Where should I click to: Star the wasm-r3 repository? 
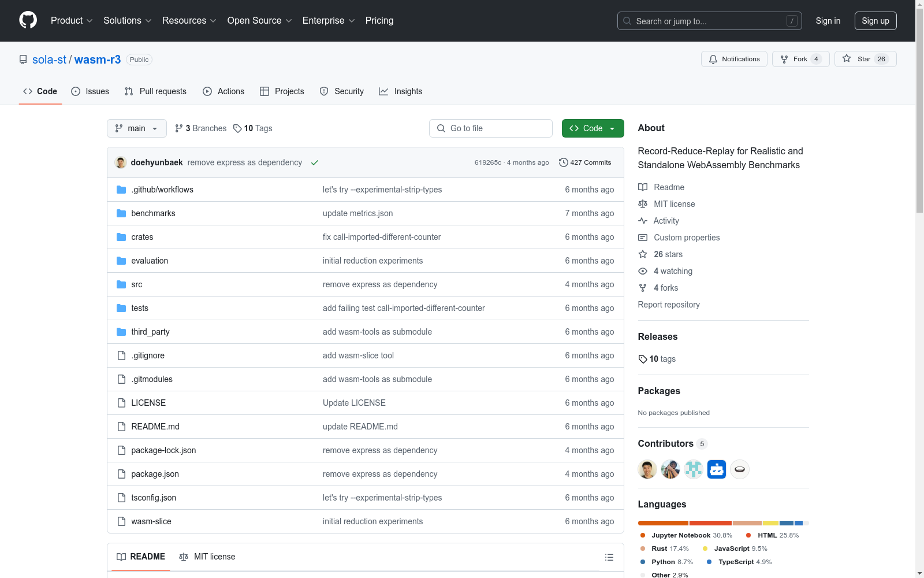point(865,59)
